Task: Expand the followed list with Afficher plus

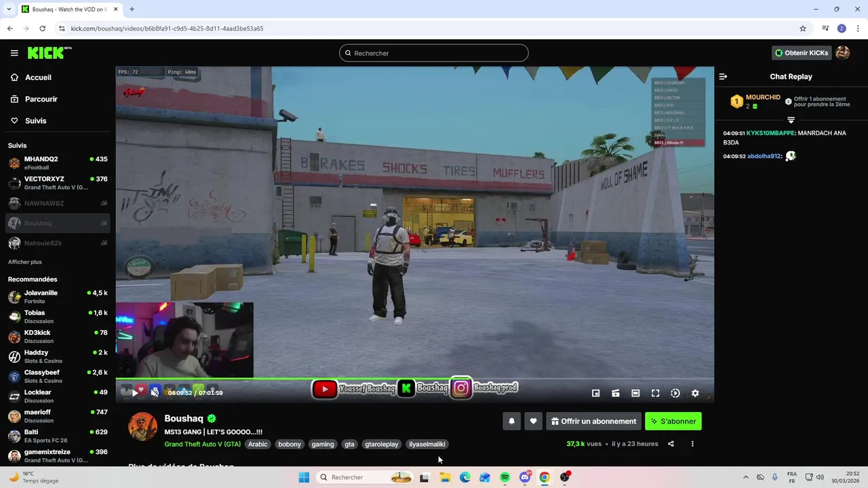Action: tap(24, 262)
